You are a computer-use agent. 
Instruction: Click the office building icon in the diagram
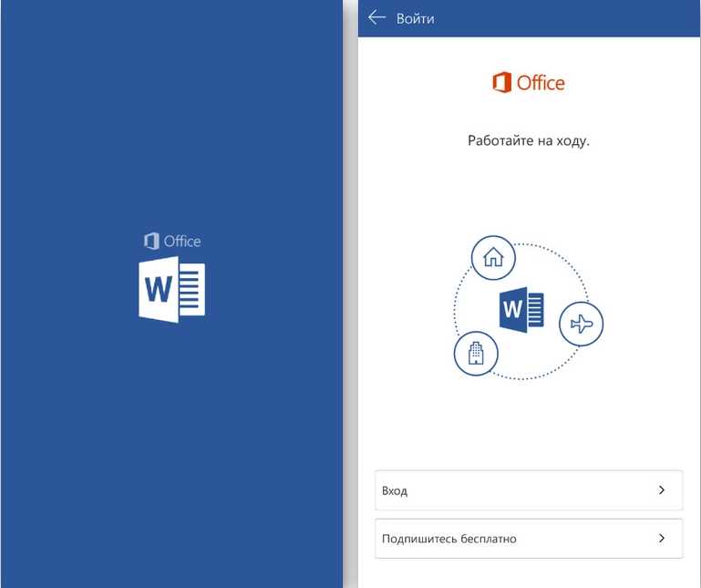point(476,353)
